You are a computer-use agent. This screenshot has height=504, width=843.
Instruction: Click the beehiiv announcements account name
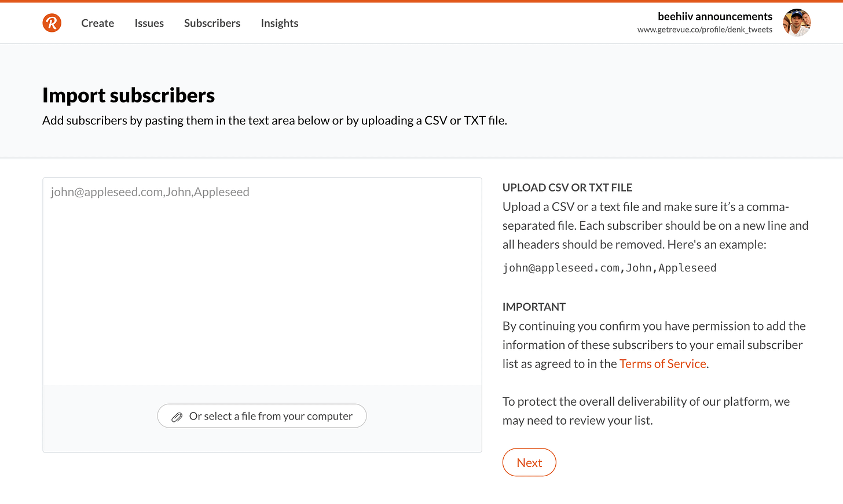click(x=715, y=16)
